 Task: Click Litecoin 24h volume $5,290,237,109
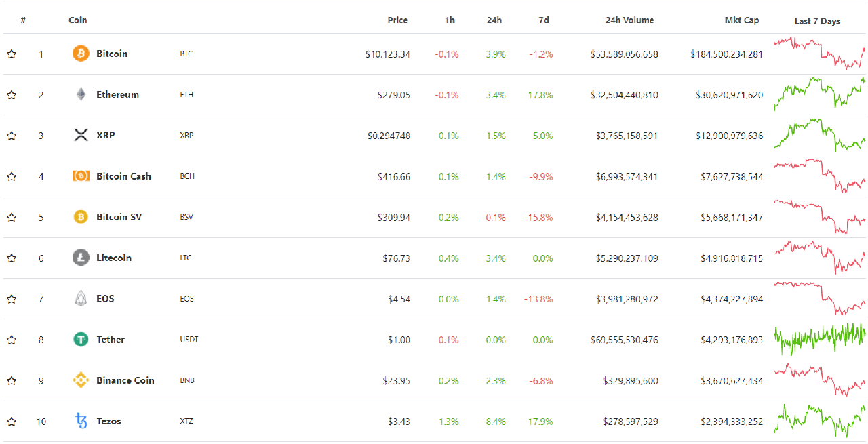627,258
